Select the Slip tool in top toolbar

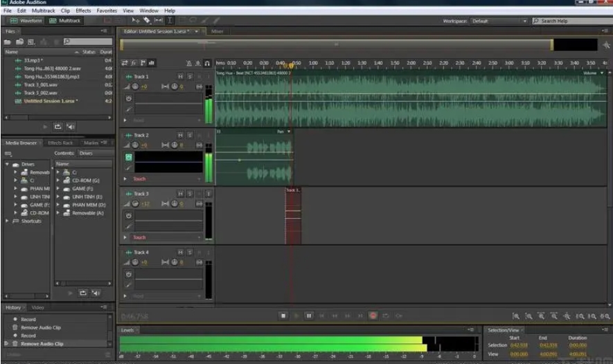(159, 20)
